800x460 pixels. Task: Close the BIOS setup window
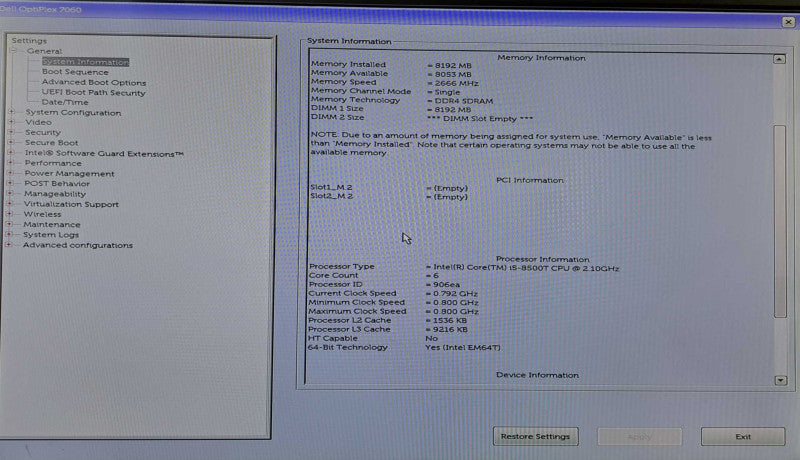point(788,22)
